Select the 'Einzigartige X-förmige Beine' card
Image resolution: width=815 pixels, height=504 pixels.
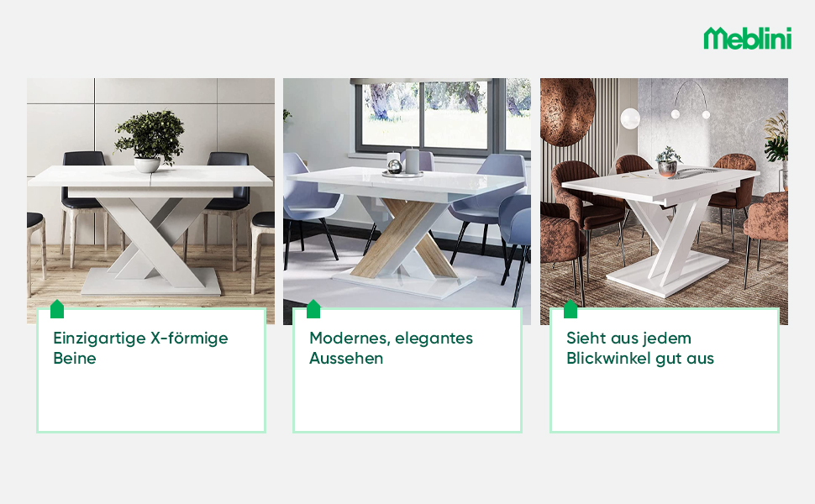[151, 370]
